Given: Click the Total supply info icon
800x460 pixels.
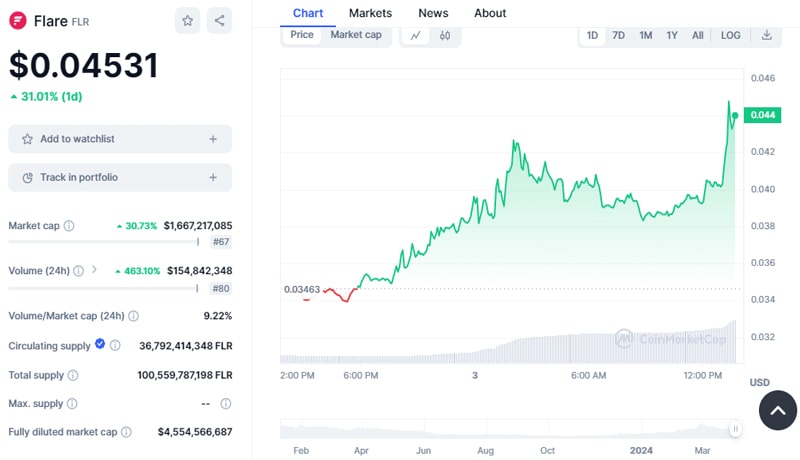Looking at the screenshot, I should pyautogui.click(x=73, y=375).
